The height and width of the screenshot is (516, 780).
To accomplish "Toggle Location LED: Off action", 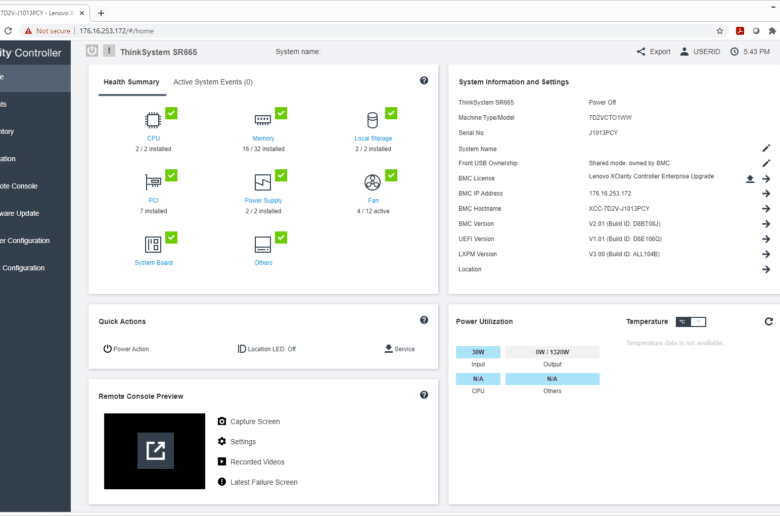I will [x=267, y=349].
